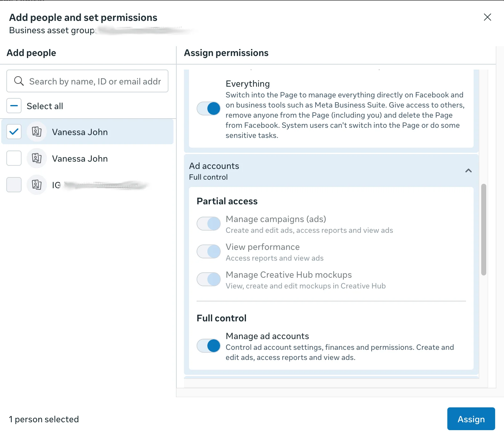Turn off the Everything page permission toggle
The height and width of the screenshot is (439, 504).
[x=209, y=108]
